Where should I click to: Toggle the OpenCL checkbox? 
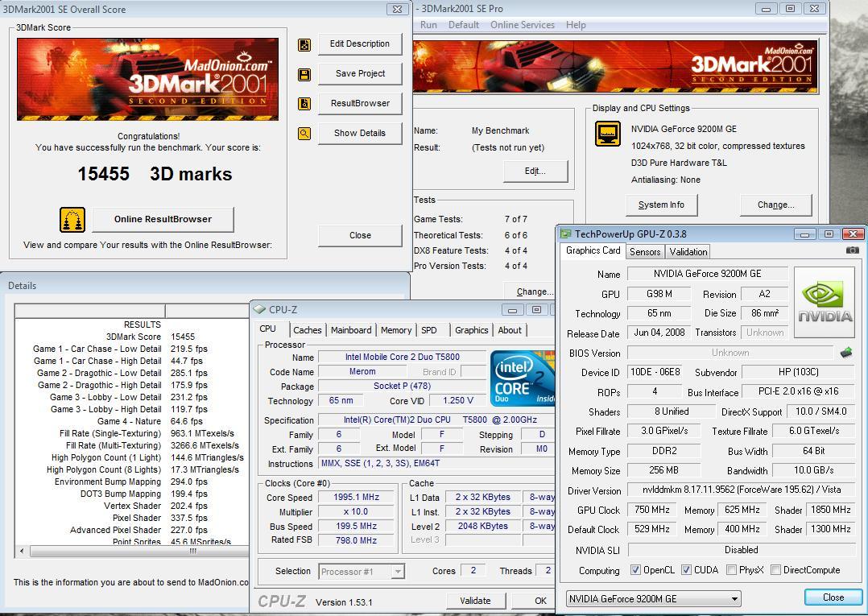635,569
